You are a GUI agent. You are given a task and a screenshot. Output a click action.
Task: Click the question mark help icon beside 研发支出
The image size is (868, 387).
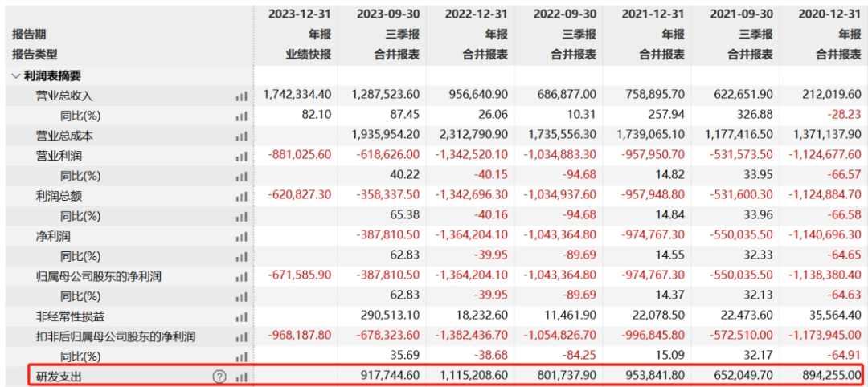219,376
